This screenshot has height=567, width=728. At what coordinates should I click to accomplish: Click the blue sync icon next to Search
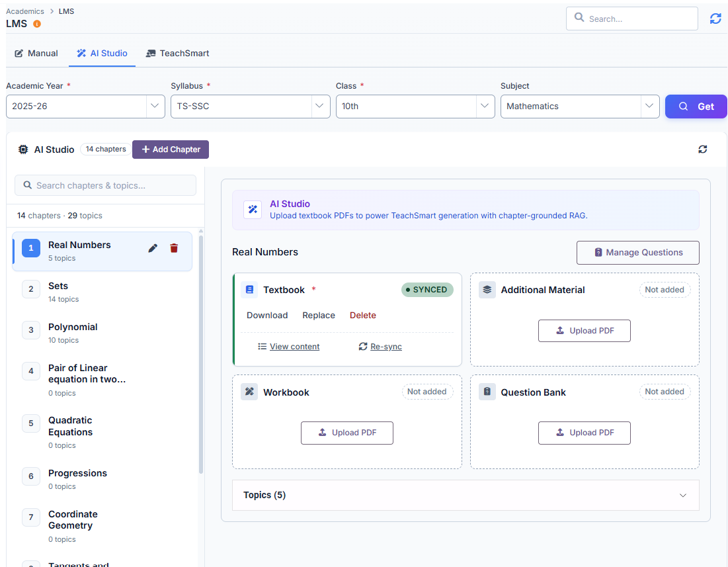pos(715,19)
